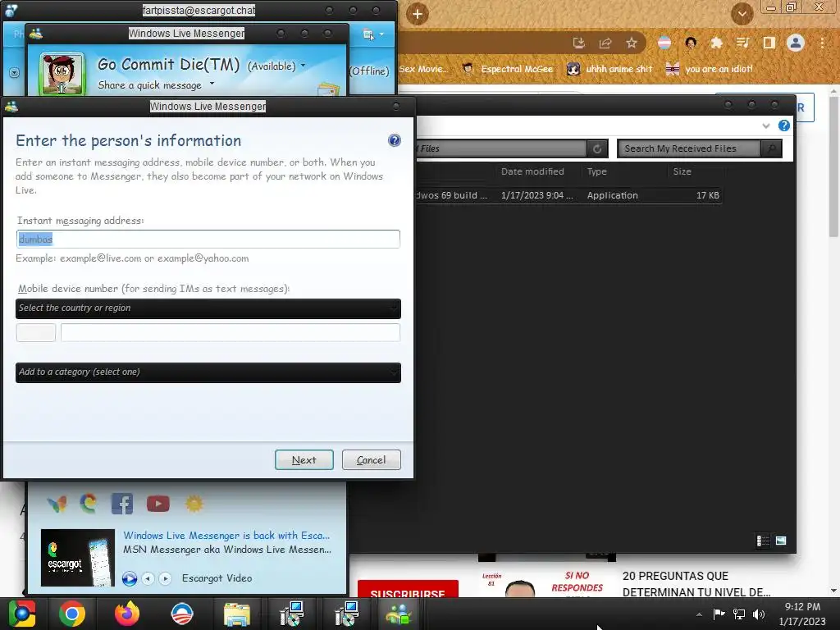Click the instant messaging address field
The height and width of the screenshot is (630, 840).
[x=208, y=239]
